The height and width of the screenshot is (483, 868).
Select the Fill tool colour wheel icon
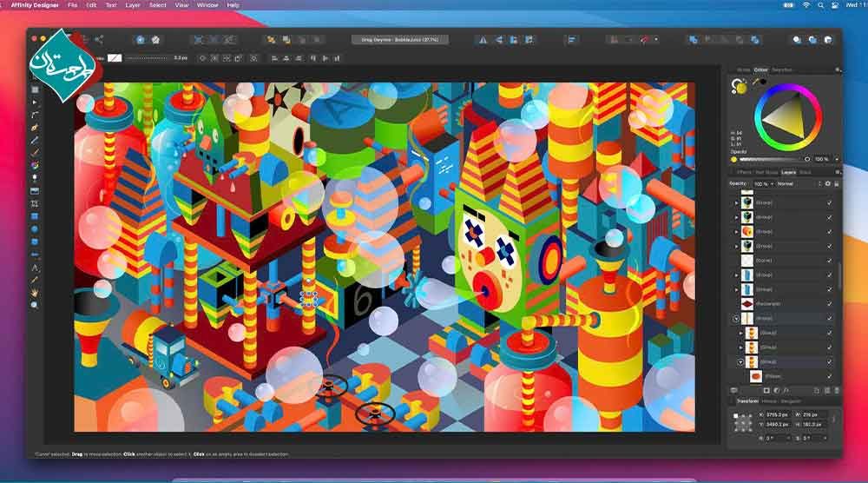(x=35, y=166)
